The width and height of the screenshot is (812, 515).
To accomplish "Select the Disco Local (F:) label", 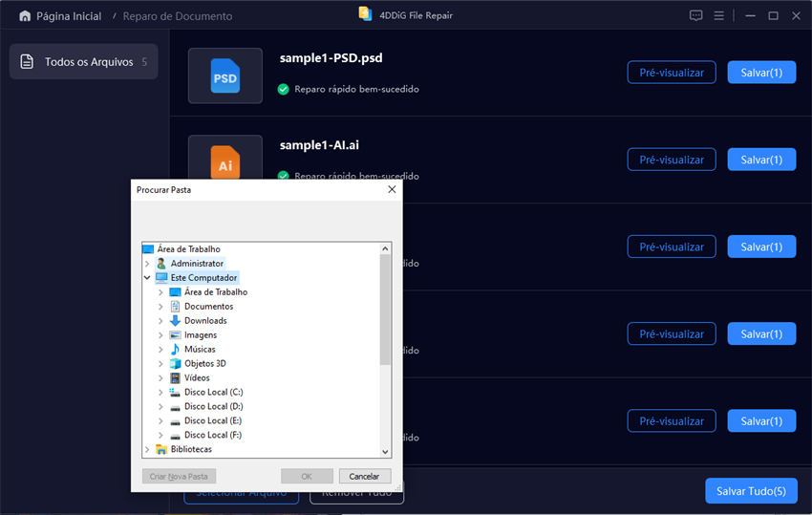I will 213,435.
